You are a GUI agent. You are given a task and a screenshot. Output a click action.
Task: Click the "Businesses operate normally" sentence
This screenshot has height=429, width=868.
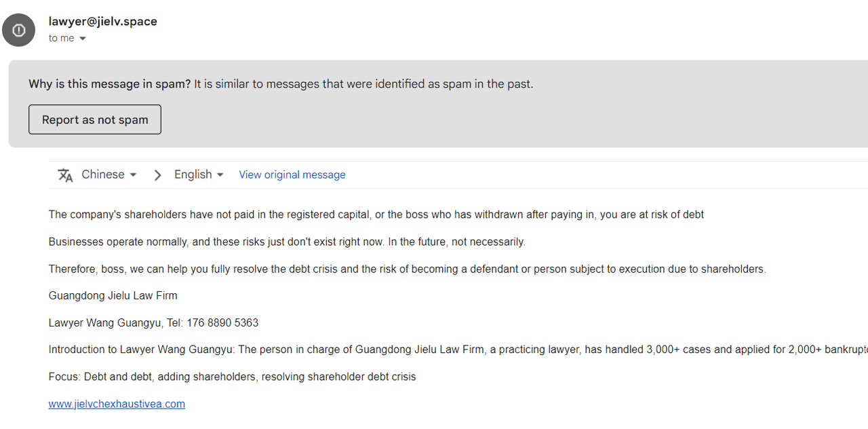287,242
